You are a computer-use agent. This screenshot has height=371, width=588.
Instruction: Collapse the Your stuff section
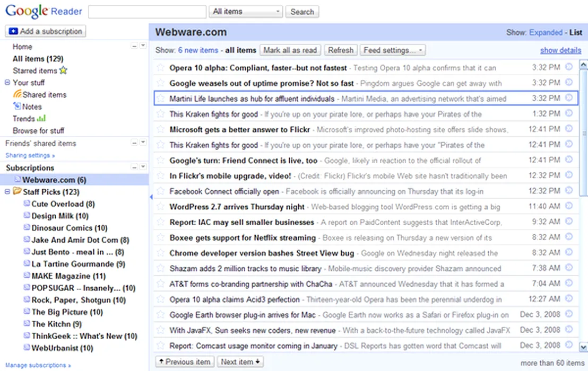click(x=7, y=83)
